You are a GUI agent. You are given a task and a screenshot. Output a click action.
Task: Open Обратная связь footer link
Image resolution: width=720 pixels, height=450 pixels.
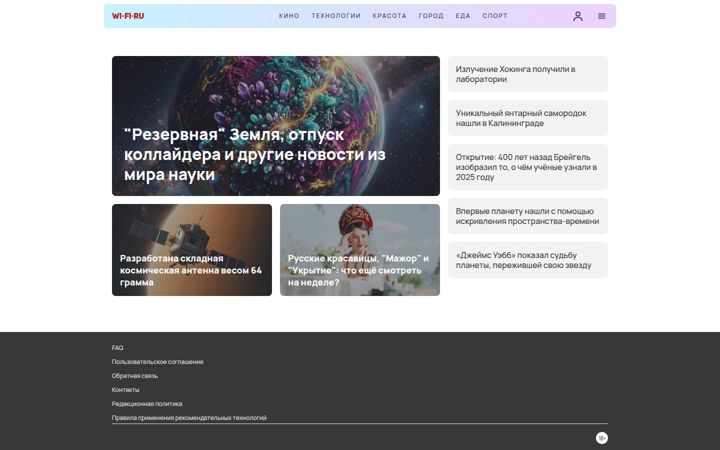click(135, 376)
